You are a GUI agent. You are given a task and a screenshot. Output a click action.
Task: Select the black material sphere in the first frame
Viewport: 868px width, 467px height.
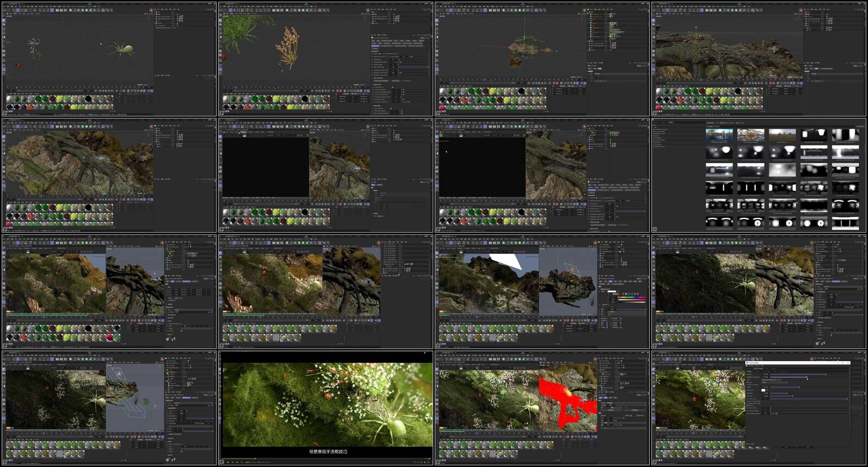(x=88, y=99)
